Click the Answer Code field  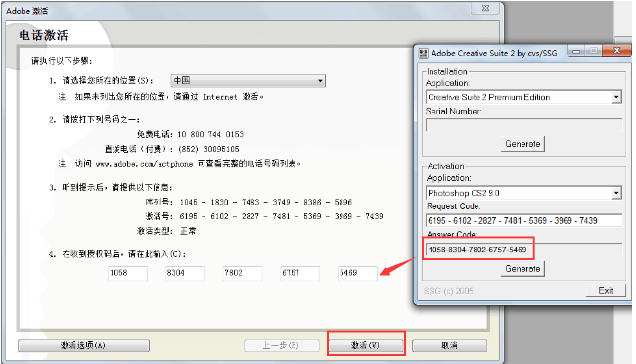[523, 250]
